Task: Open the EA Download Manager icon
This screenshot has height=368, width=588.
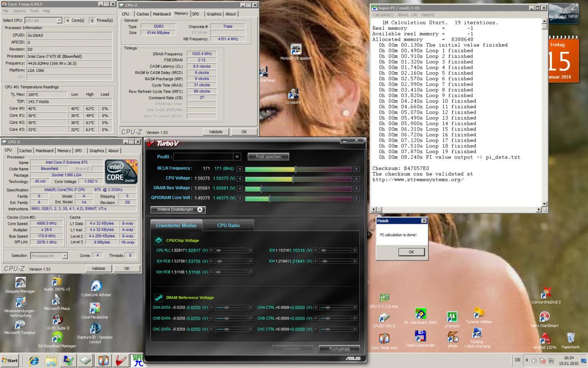Action: (57, 340)
